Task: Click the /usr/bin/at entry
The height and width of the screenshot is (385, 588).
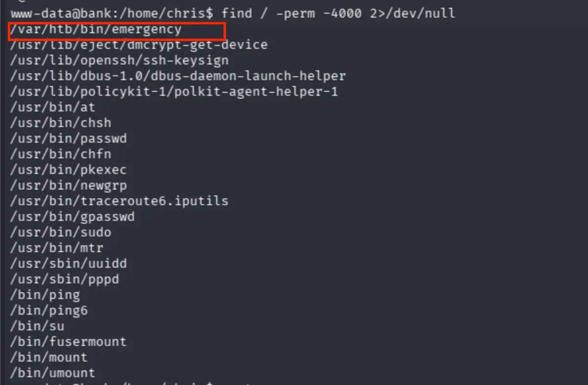Action: [x=53, y=107]
